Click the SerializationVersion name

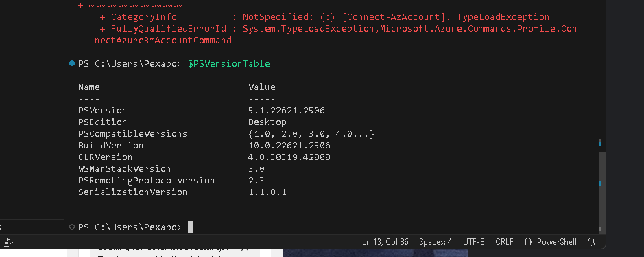pyautogui.click(x=132, y=192)
